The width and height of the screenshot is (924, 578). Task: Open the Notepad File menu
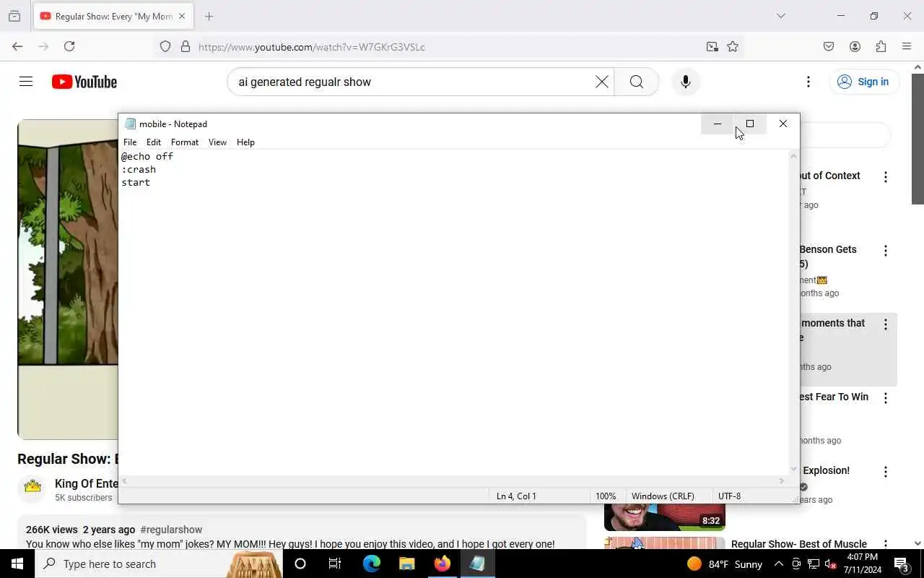point(130,142)
